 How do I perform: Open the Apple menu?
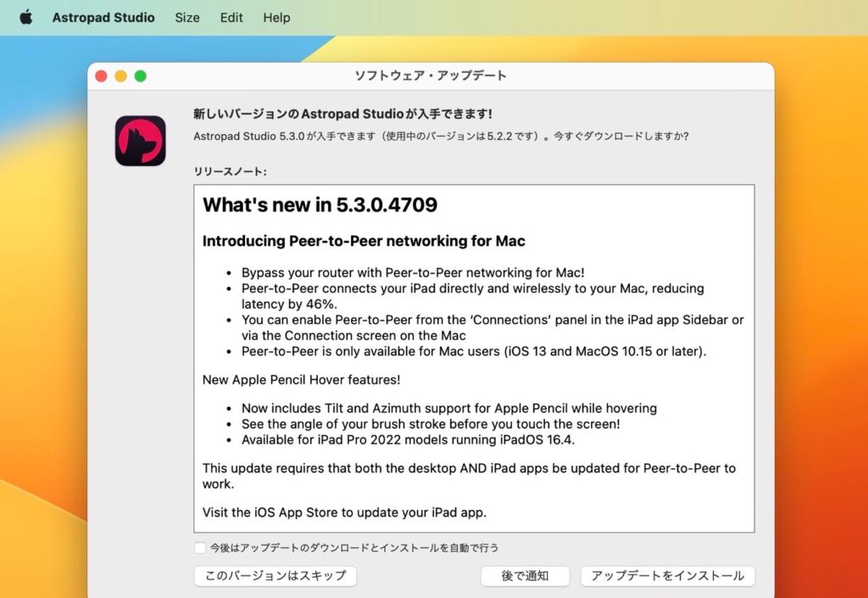click(25, 17)
